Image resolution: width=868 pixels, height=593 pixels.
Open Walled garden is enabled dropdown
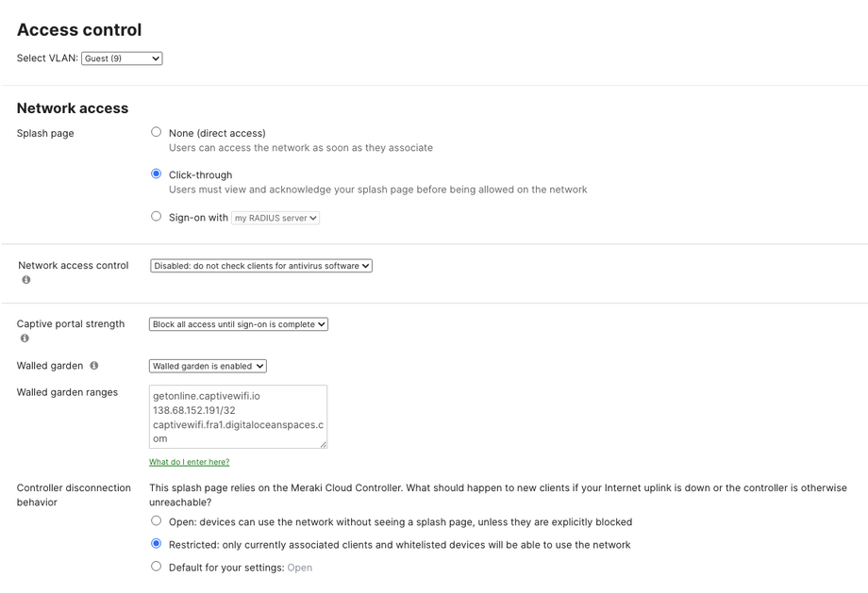tap(208, 366)
